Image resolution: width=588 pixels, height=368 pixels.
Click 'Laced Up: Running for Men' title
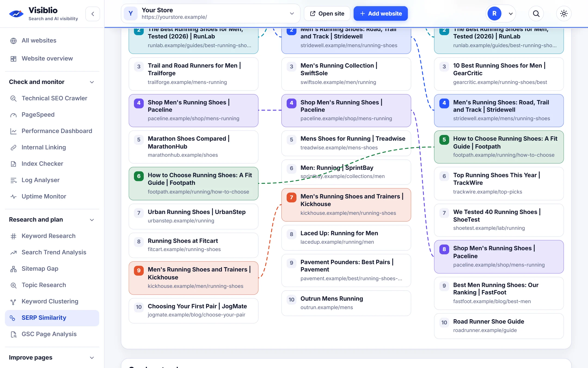click(x=339, y=233)
